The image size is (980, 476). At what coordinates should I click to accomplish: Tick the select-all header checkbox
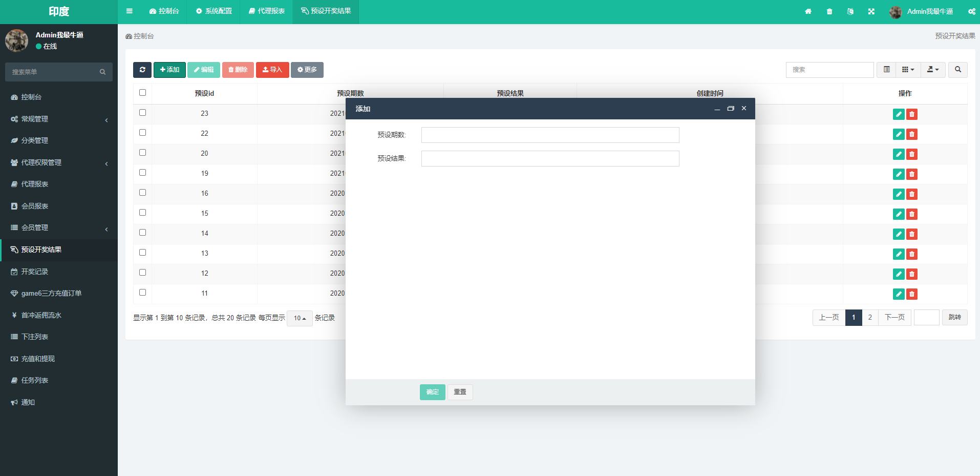coord(142,93)
